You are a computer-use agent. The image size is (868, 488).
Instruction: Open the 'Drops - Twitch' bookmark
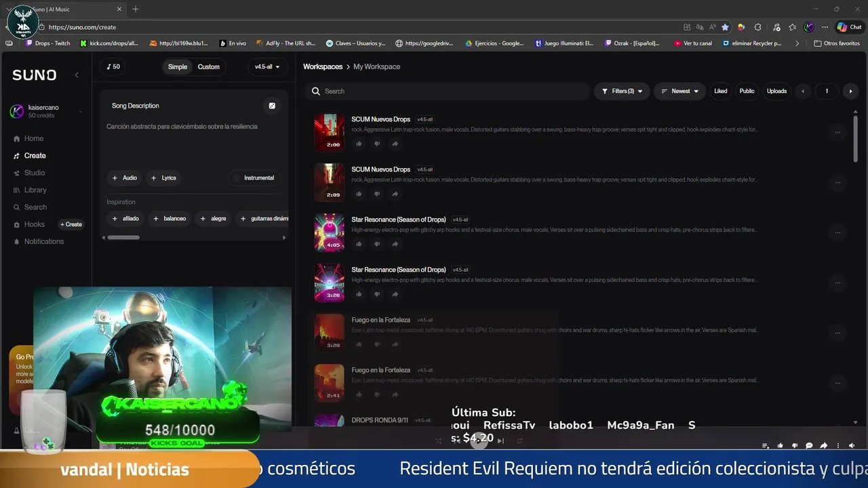pos(47,43)
